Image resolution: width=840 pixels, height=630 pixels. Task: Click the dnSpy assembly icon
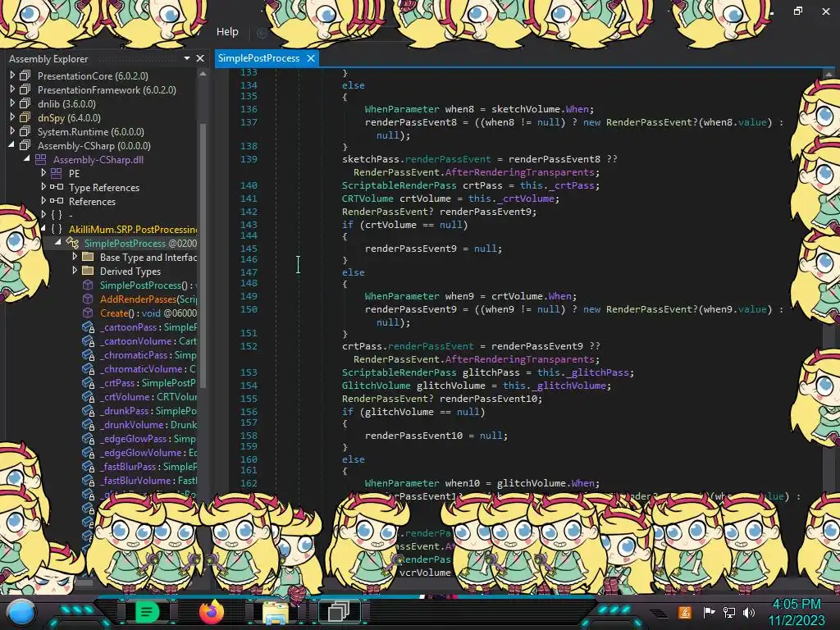click(x=25, y=117)
